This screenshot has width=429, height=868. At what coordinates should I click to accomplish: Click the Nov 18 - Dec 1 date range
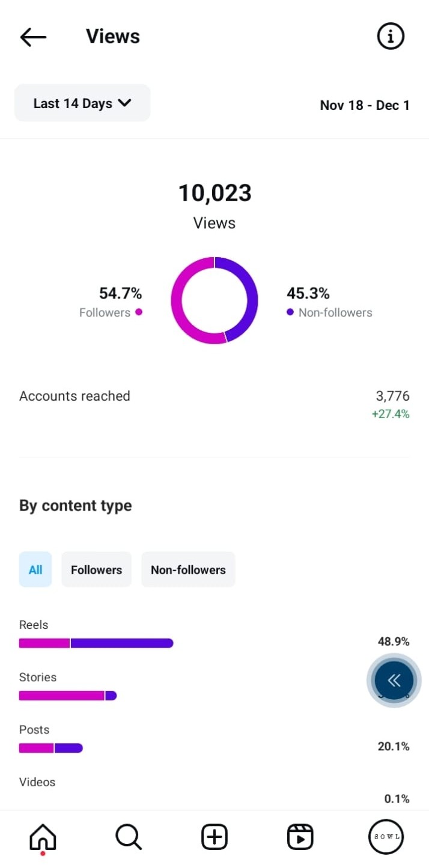click(365, 105)
